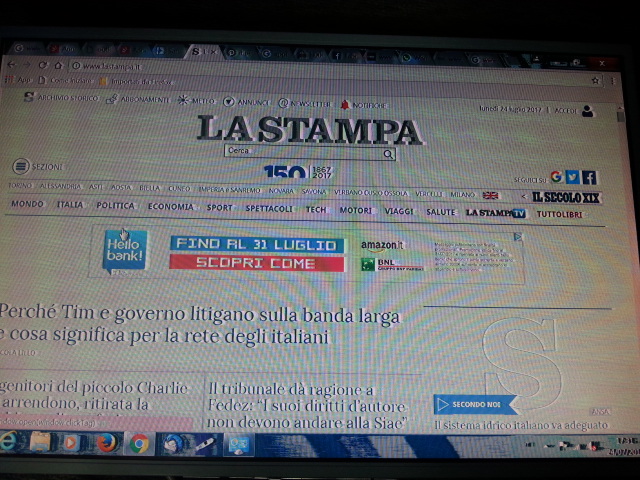Open Archivio Storico link
640x480 pixels.
coord(62,98)
